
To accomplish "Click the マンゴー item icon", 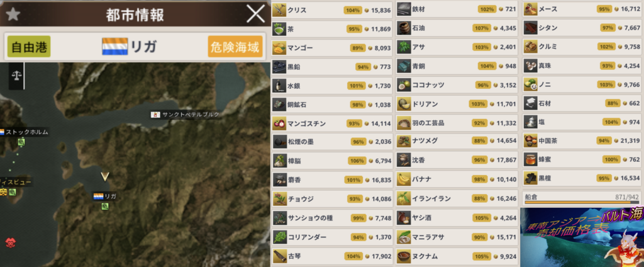I will tap(279, 48).
